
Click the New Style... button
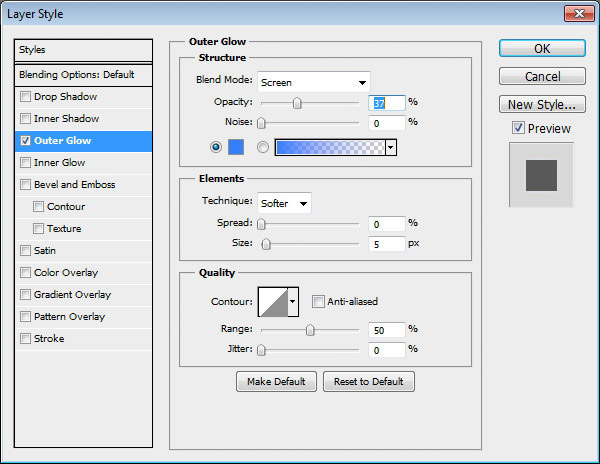[x=542, y=104]
